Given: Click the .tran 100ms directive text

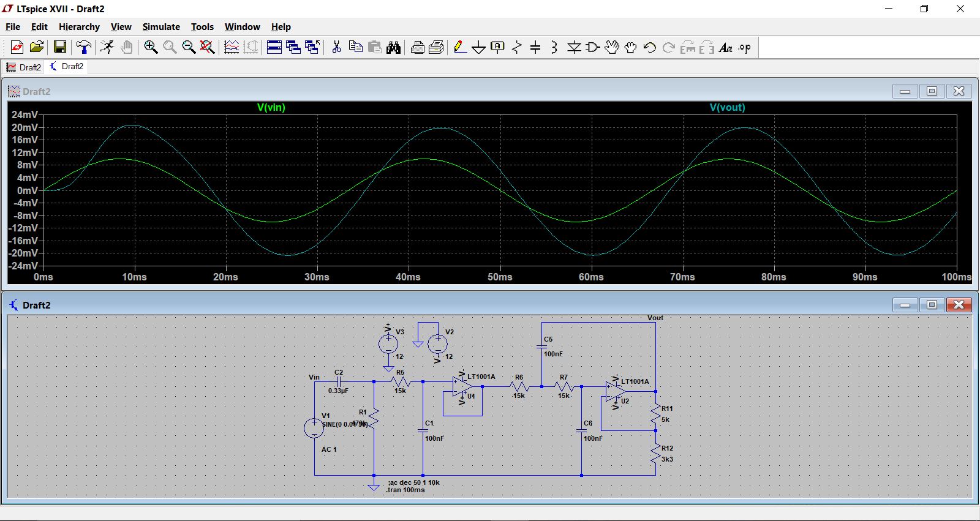Looking at the screenshot, I should 405,490.
